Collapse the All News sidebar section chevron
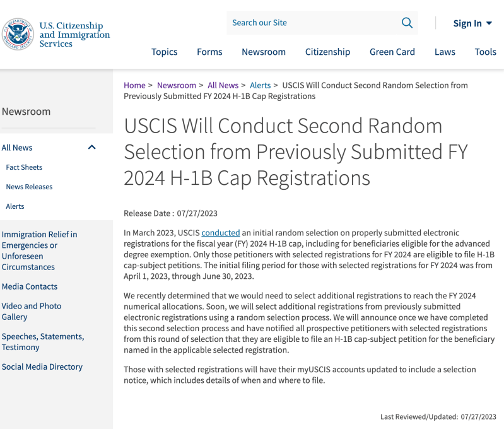504x429 pixels. pyautogui.click(x=91, y=148)
